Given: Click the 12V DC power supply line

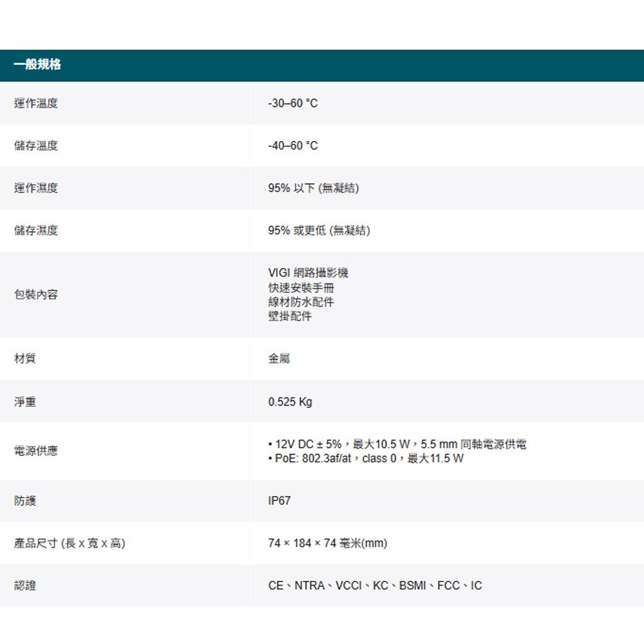Looking at the screenshot, I should 397,444.
